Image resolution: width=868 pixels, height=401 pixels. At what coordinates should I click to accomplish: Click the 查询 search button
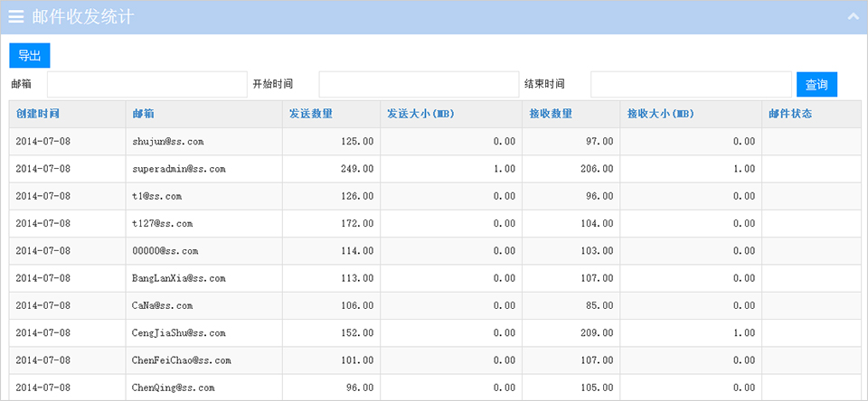[816, 85]
